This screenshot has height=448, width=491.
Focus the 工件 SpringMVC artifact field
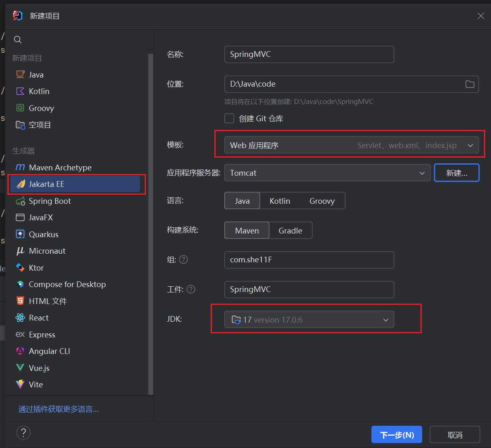click(309, 289)
